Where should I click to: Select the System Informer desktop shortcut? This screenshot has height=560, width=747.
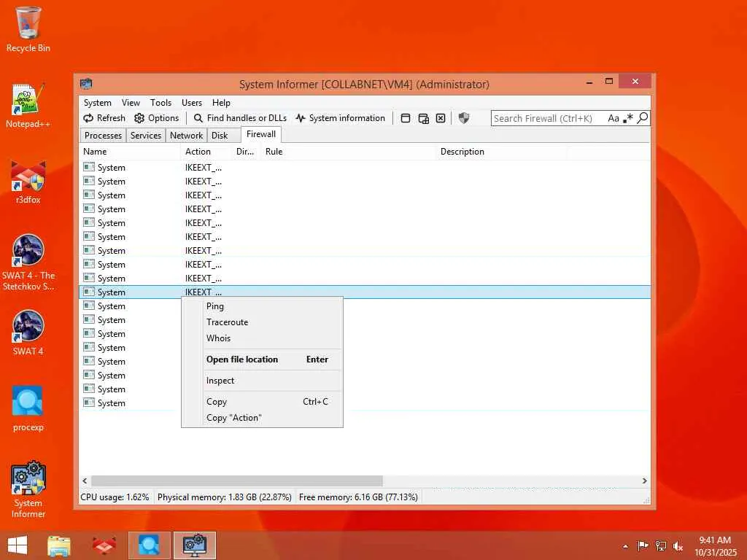28,489
